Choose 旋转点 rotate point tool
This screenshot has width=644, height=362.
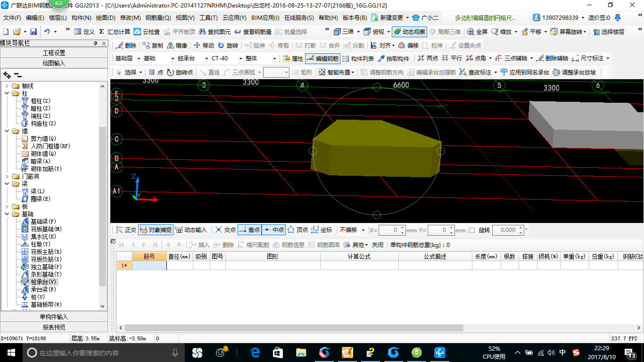180,72
